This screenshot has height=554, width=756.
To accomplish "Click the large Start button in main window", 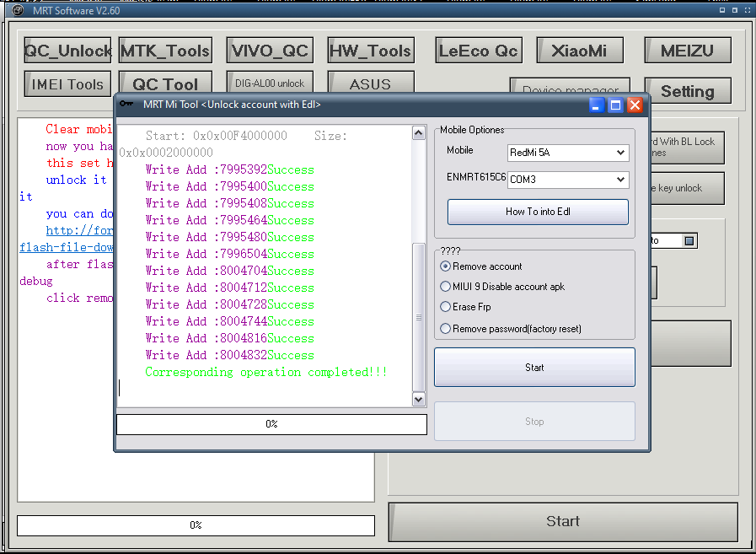I will 563,522.
